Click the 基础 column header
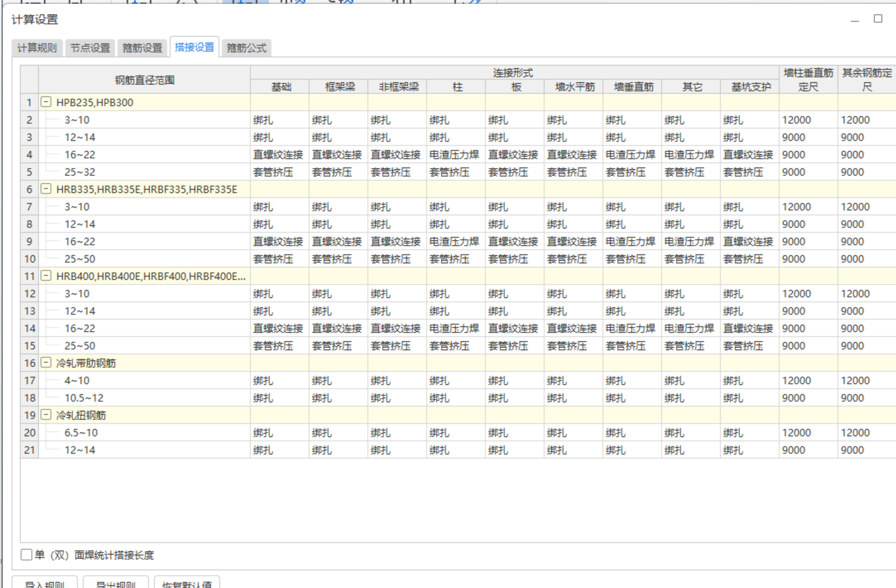Screen dimensions: 896x588 coord(280,87)
